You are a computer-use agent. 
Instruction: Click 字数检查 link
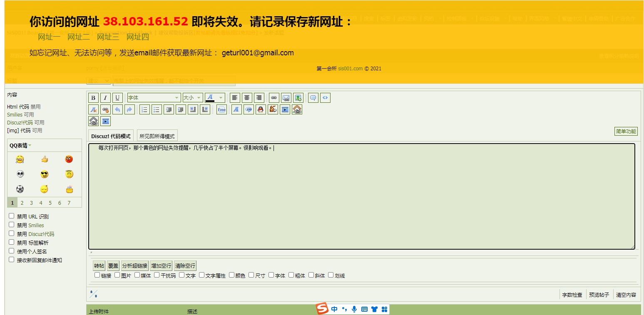[x=572, y=295]
